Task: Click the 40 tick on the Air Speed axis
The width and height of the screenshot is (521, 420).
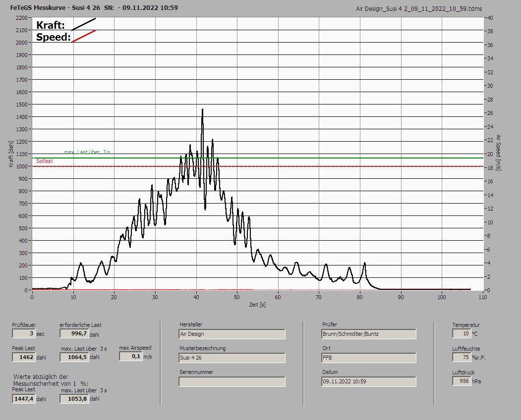Action: point(490,18)
